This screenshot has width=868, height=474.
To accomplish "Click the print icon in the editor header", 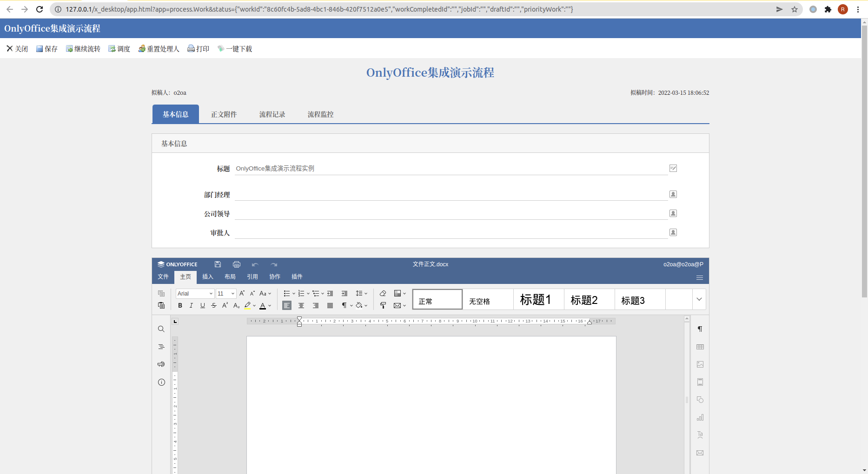I will pyautogui.click(x=236, y=264).
